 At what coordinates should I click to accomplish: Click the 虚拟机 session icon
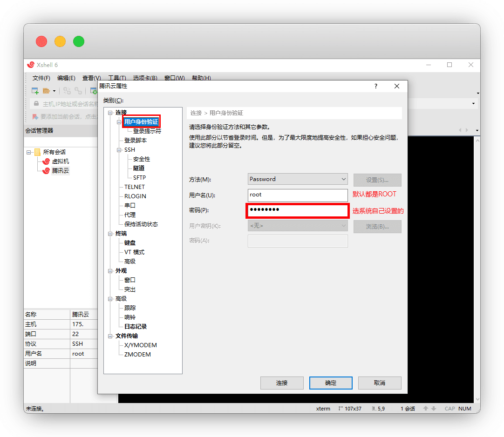click(46, 161)
